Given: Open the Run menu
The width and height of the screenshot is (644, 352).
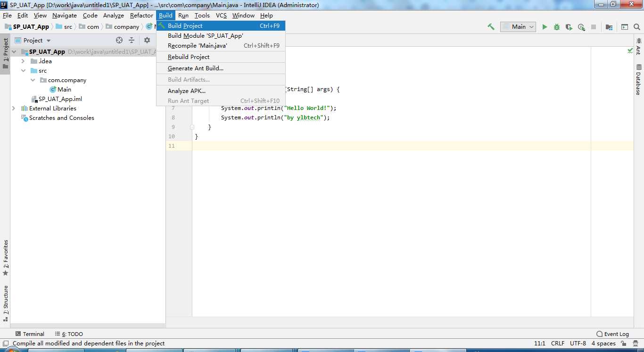Looking at the screenshot, I should click(183, 16).
